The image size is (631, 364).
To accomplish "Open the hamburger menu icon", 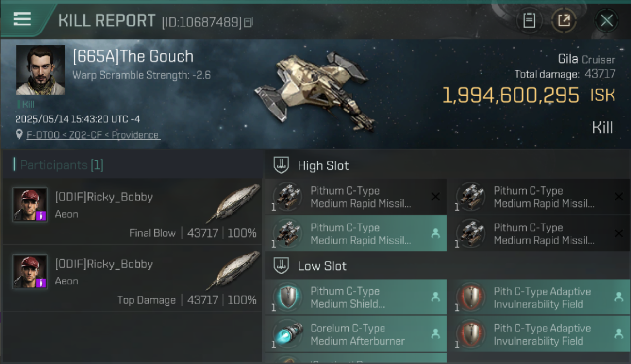I will tap(22, 19).
